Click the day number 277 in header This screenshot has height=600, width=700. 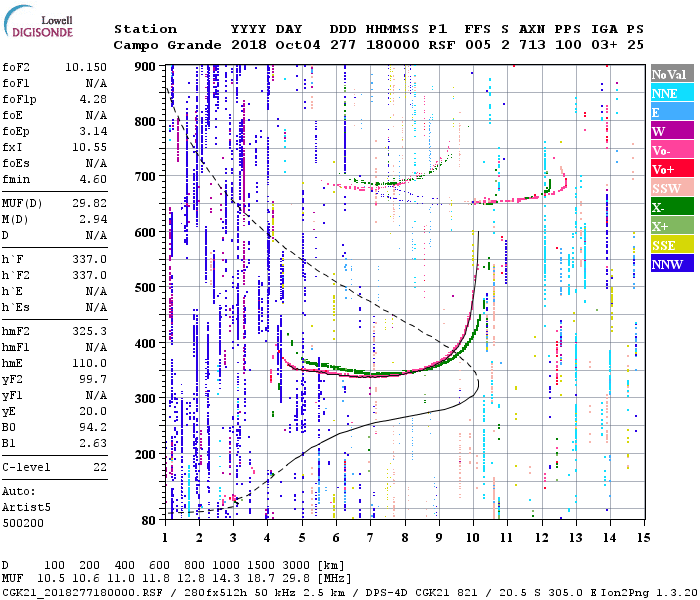coord(343,45)
